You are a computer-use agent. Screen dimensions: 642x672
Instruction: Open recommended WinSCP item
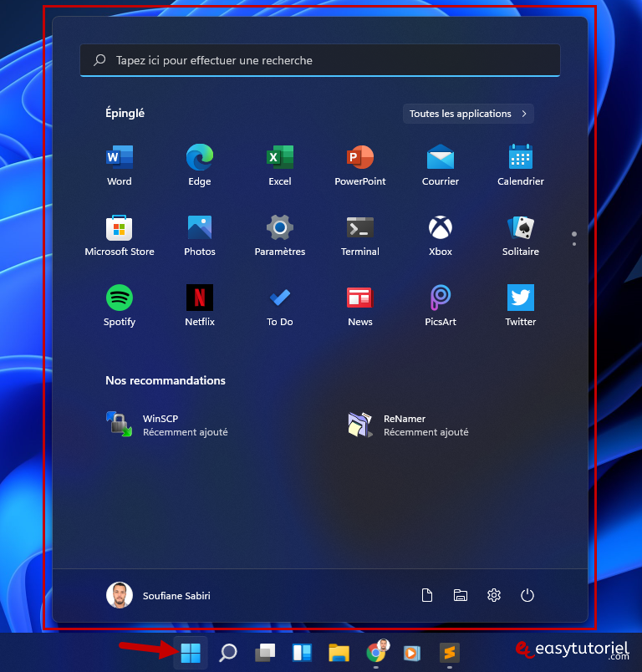coord(167,425)
